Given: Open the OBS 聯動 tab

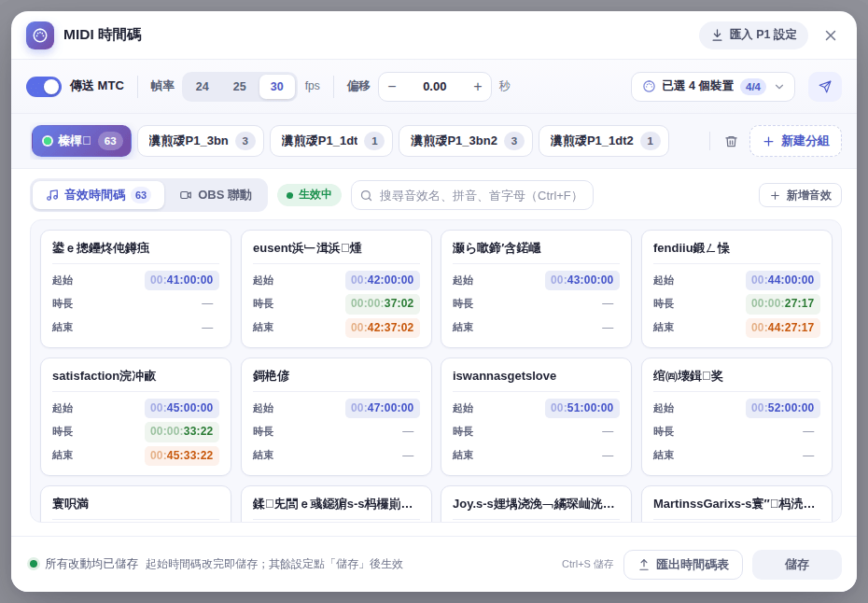Looking at the screenshot, I should coord(216,195).
